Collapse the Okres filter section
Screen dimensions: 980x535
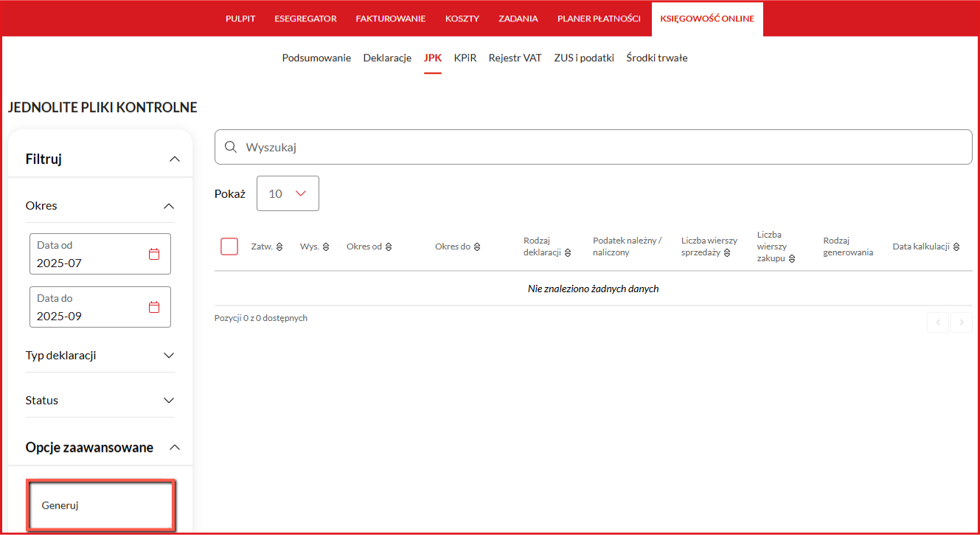click(x=169, y=206)
